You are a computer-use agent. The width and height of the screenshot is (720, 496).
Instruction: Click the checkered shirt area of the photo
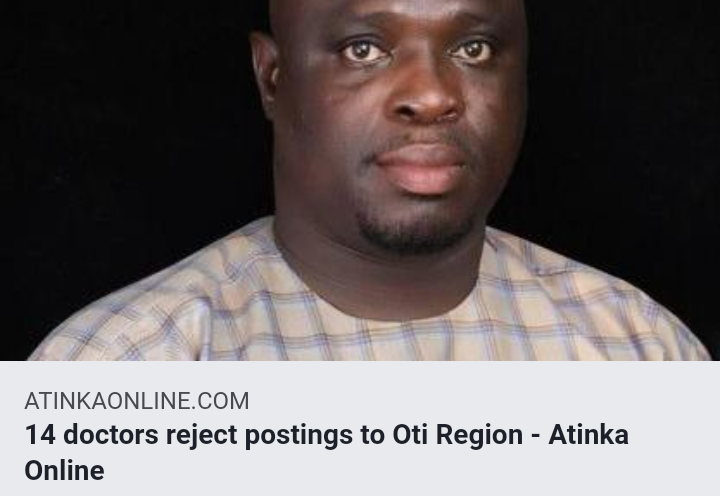click(367, 312)
